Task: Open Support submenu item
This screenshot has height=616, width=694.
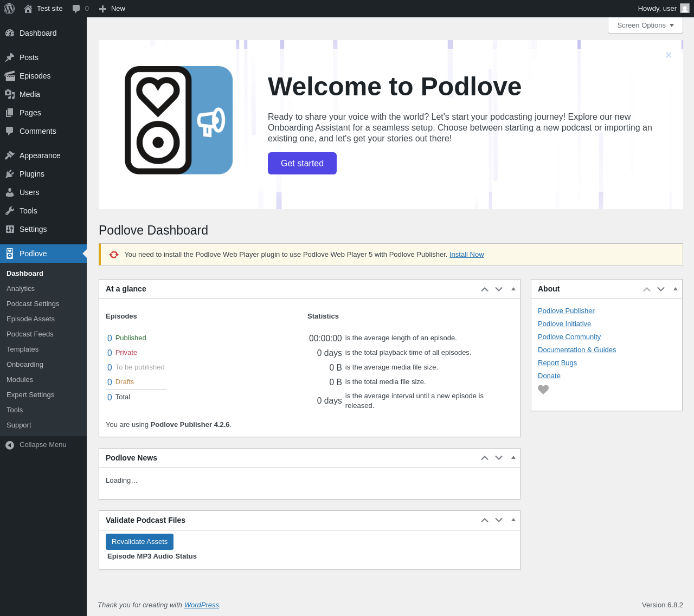Action: (x=19, y=425)
